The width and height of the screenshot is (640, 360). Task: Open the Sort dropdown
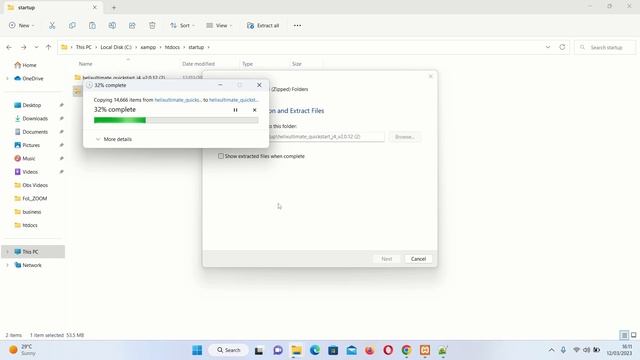click(x=182, y=25)
